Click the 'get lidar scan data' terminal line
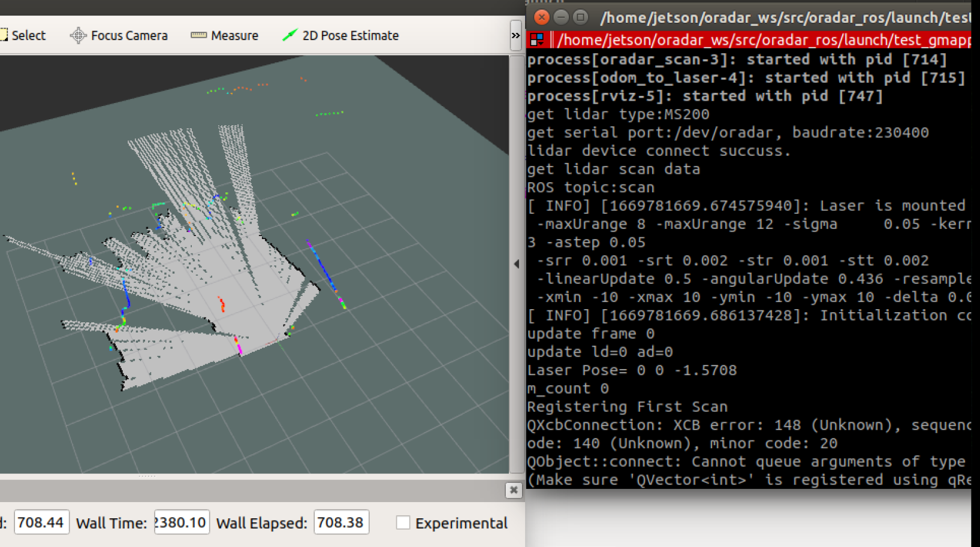 (613, 169)
